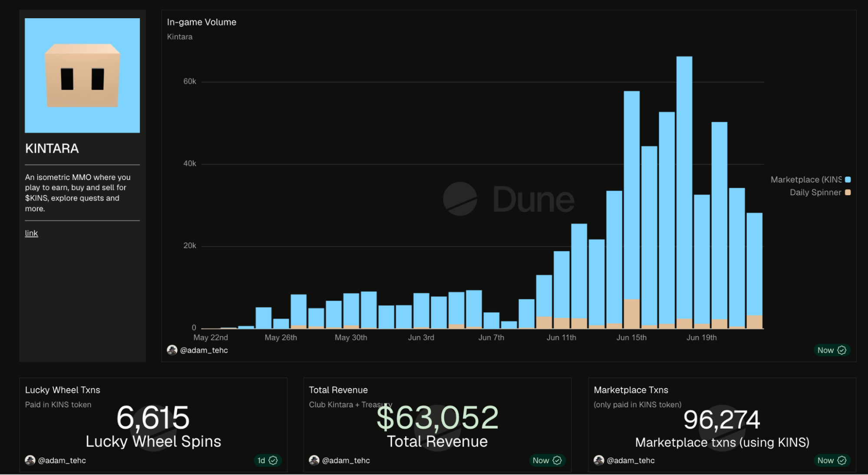Screen dimensions: 868x475
Task: Click the 'Now' badge on Marketplace Txns card
Action: tap(832, 460)
